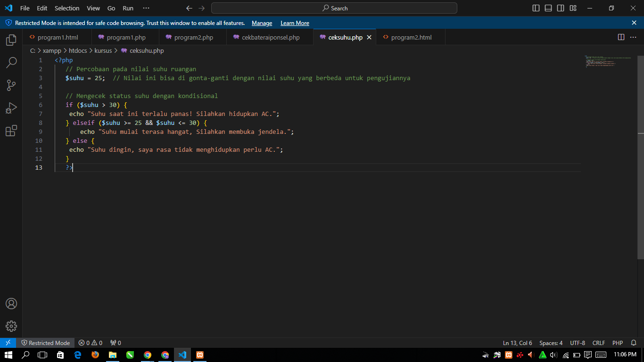
Task: Open Run and Debug view
Action: [x=11, y=108]
